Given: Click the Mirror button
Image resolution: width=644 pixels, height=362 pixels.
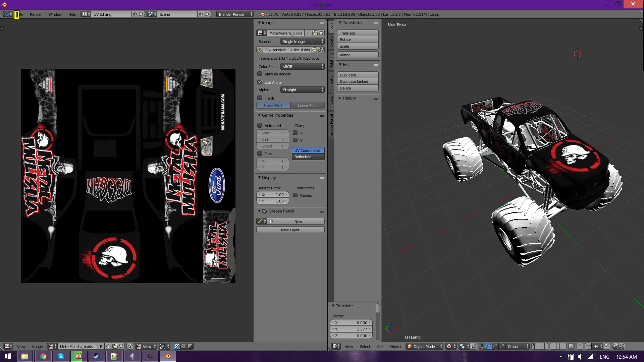Looking at the screenshot, I should coord(358,55).
